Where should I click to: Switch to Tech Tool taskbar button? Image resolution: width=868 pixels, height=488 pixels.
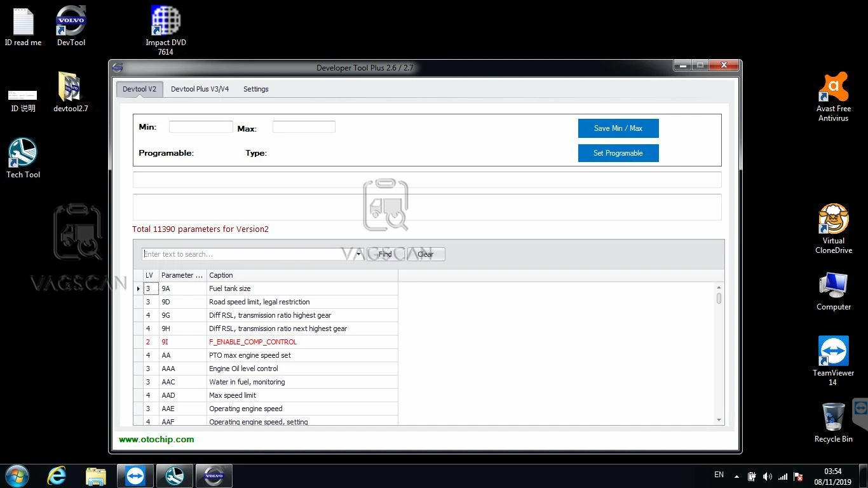click(x=175, y=475)
